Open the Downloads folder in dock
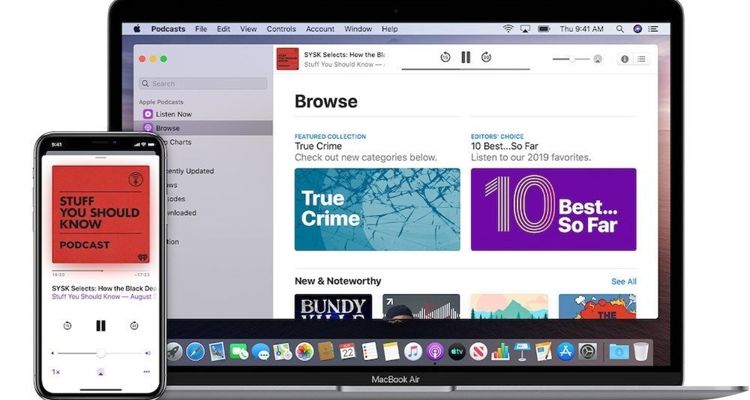The image size is (750, 400). [x=618, y=352]
